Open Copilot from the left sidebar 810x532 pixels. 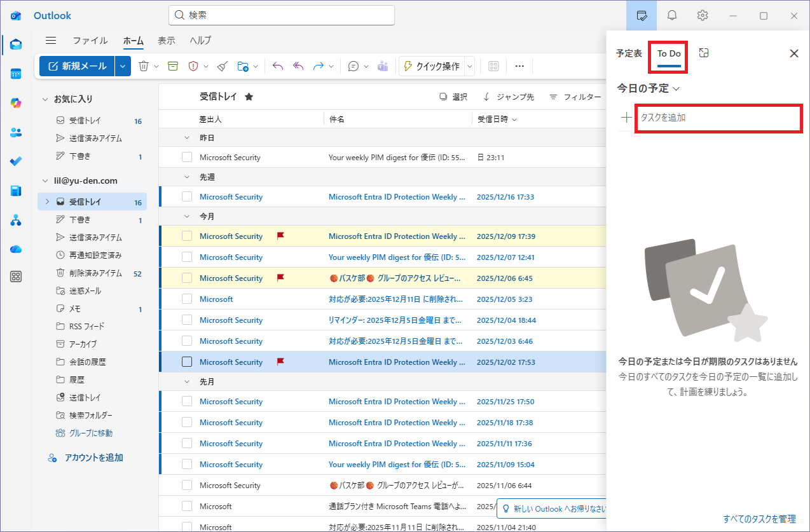point(17,103)
